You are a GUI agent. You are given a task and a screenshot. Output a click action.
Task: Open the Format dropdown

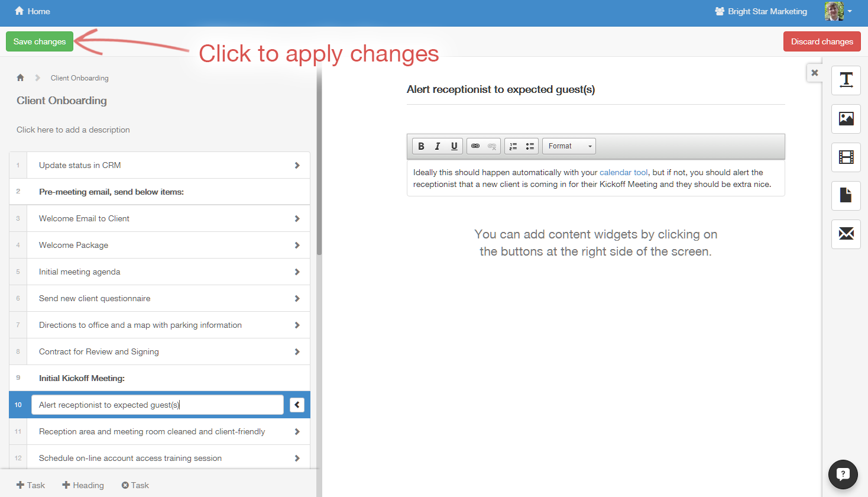(569, 146)
